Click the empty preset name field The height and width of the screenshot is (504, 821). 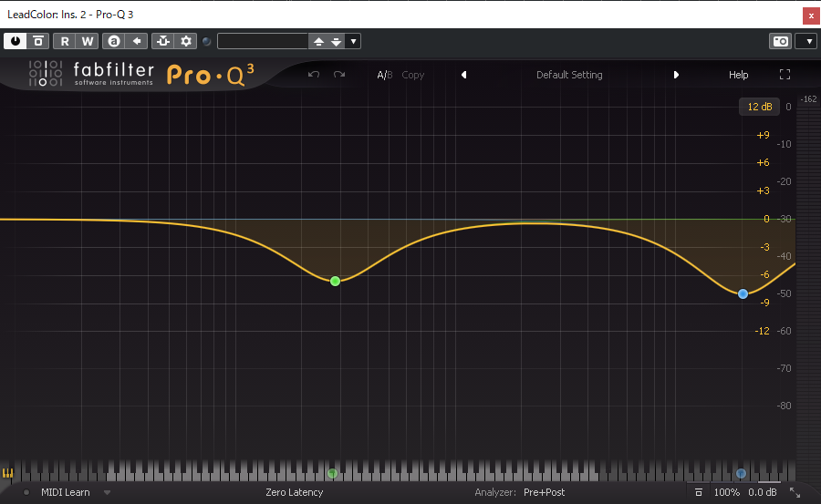263,41
